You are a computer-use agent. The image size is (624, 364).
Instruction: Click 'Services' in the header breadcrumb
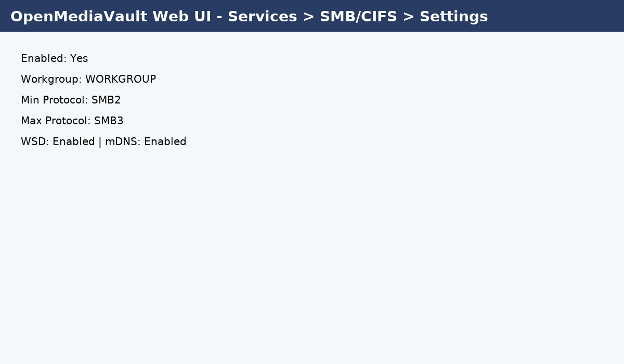262,17
